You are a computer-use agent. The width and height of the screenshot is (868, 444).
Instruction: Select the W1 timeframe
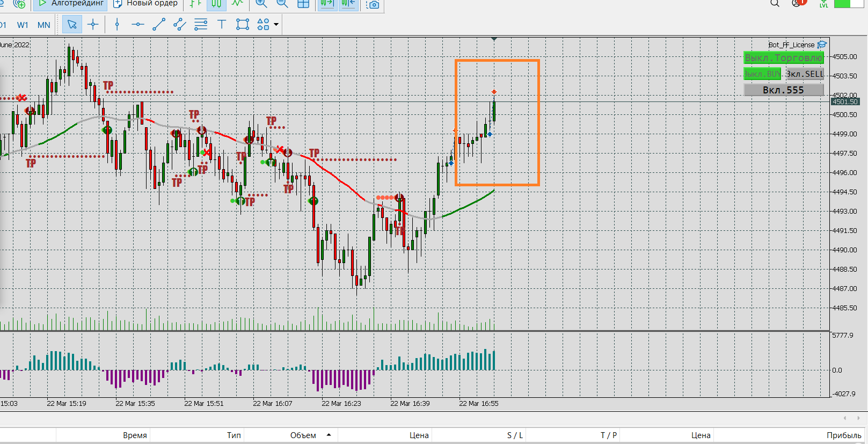pos(23,25)
